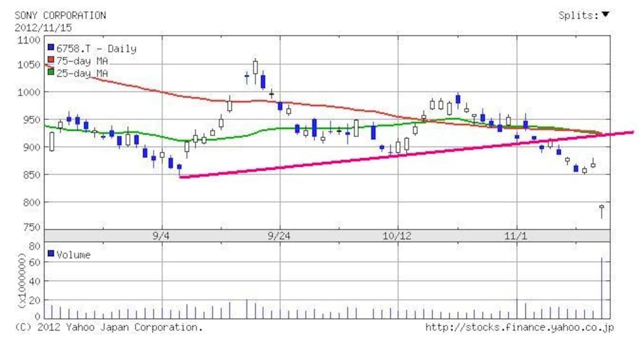644x345 pixels.
Task: Click the 60 volume axis label
Action: click(x=35, y=262)
